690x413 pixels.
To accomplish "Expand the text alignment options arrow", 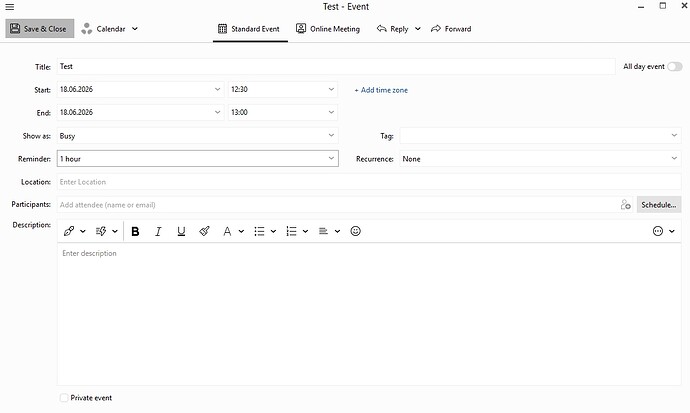I will (337, 231).
